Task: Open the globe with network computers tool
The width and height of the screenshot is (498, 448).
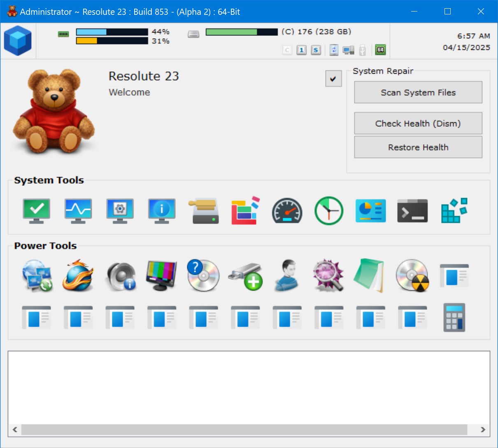Action: tap(37, 276)
